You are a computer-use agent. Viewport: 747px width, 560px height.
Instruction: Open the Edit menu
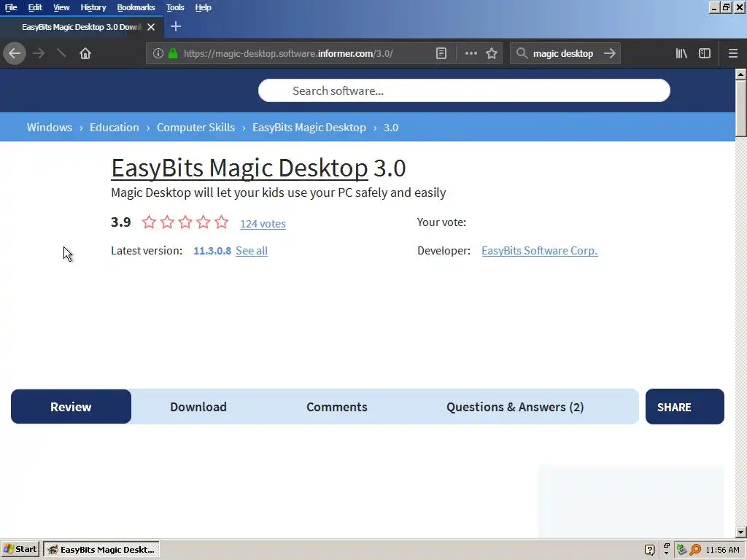(35, 7)
